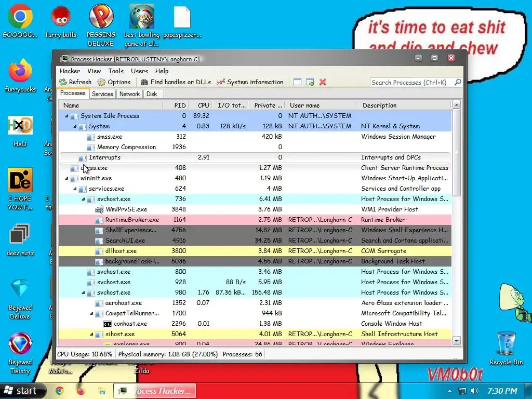
Task: Select the smss.exe process row
Action: tap(255, 137)
